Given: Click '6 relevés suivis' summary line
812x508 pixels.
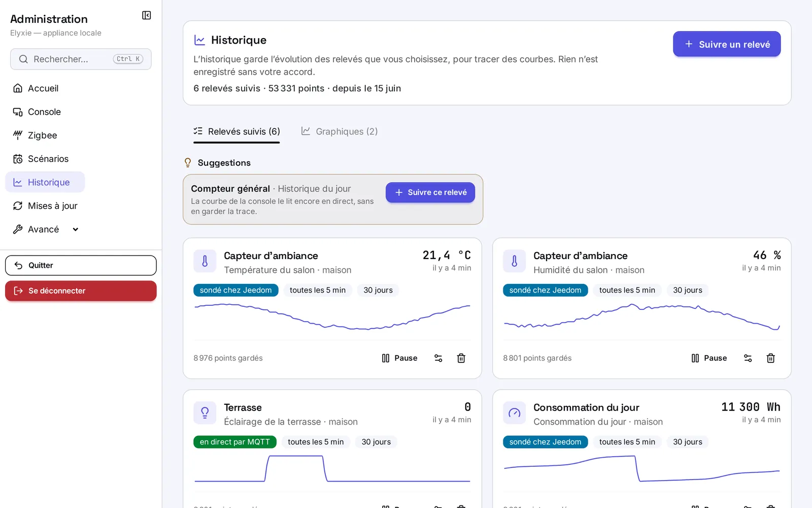Looking at the screenshot, I should point(297,88).
